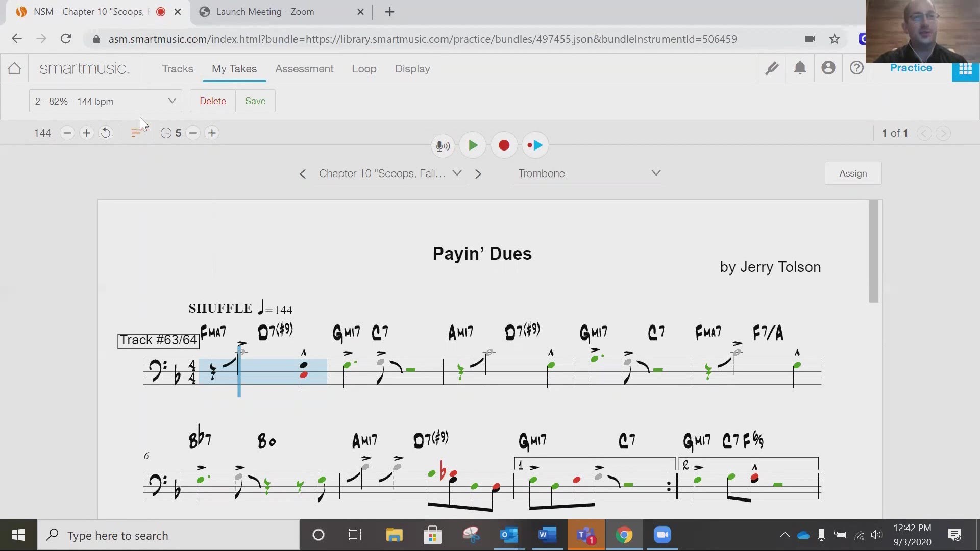Click the play button to start playback

point(473,145)
